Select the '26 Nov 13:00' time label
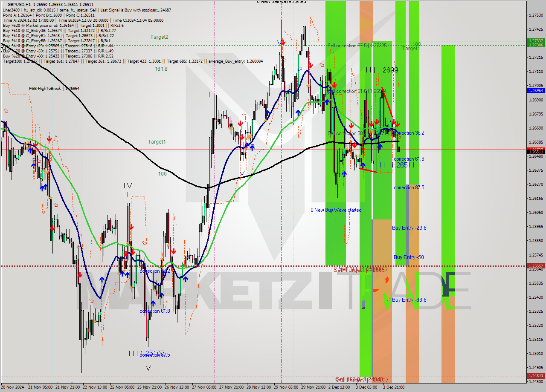Screen dimensions: 546x392 [177, 387]
